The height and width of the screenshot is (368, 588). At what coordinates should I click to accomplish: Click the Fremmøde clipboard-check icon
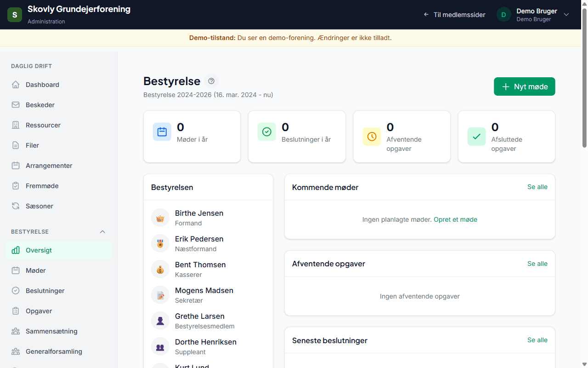[16, 186]
